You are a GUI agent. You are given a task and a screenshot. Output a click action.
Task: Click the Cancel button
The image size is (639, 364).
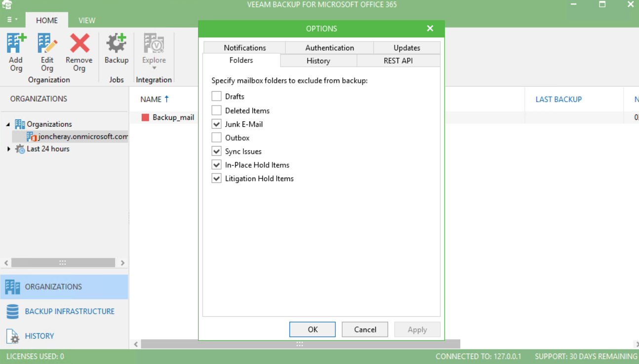coord(365,329)
